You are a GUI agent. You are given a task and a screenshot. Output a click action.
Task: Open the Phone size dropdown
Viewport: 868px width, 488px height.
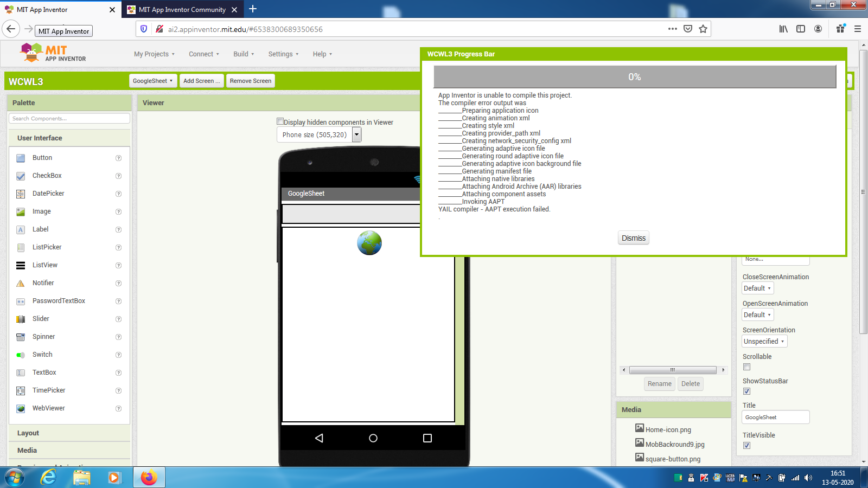tap(356, 135)
